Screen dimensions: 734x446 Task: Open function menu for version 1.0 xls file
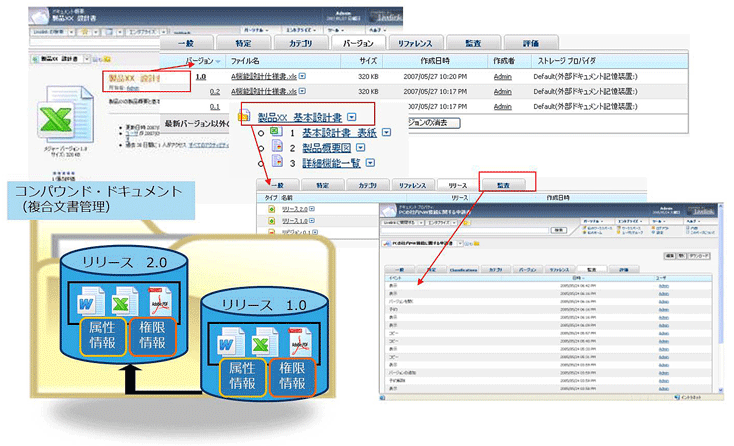(301, 76)
